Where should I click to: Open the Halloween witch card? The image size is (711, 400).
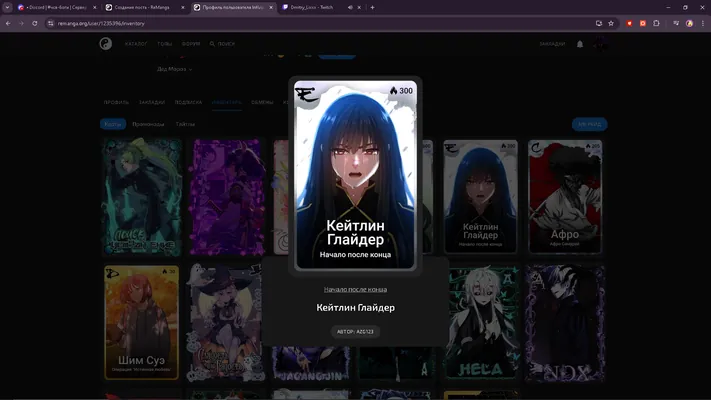pyautogui.click(x=225, y=322)
